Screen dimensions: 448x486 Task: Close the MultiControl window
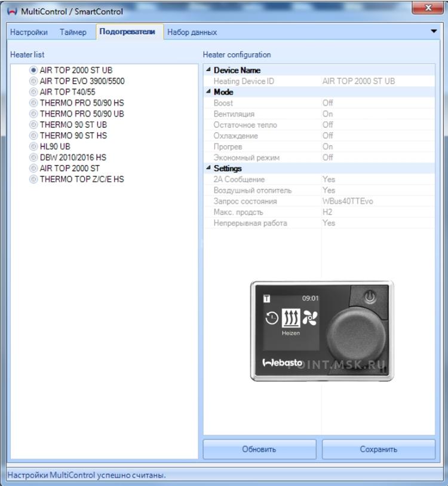click(x=428, y=7)
